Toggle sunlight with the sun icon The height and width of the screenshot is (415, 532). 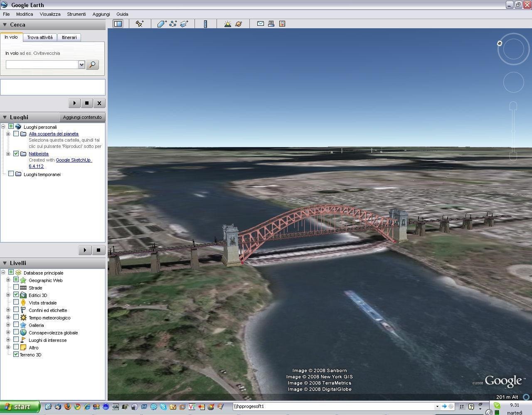pyautogui.click(x=227, y=24)
